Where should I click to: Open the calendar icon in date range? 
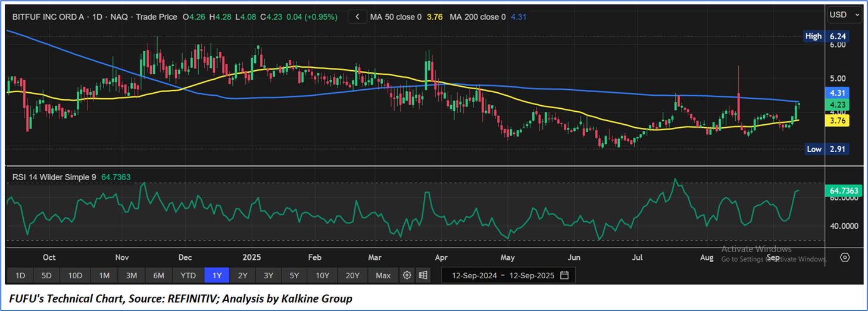coord(564,275)
